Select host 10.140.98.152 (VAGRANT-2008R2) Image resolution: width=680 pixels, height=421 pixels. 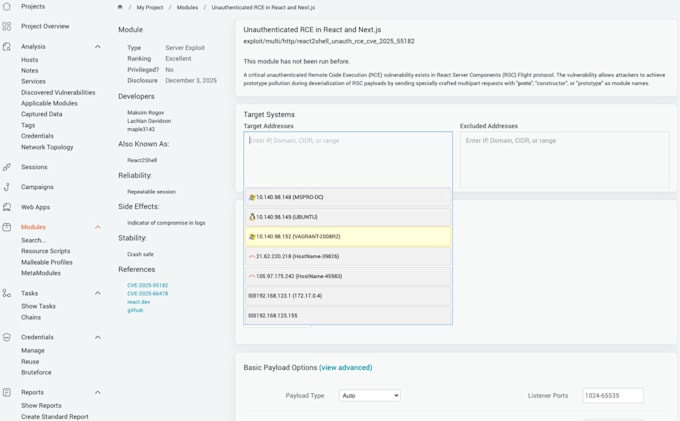[x=348, y=237]
